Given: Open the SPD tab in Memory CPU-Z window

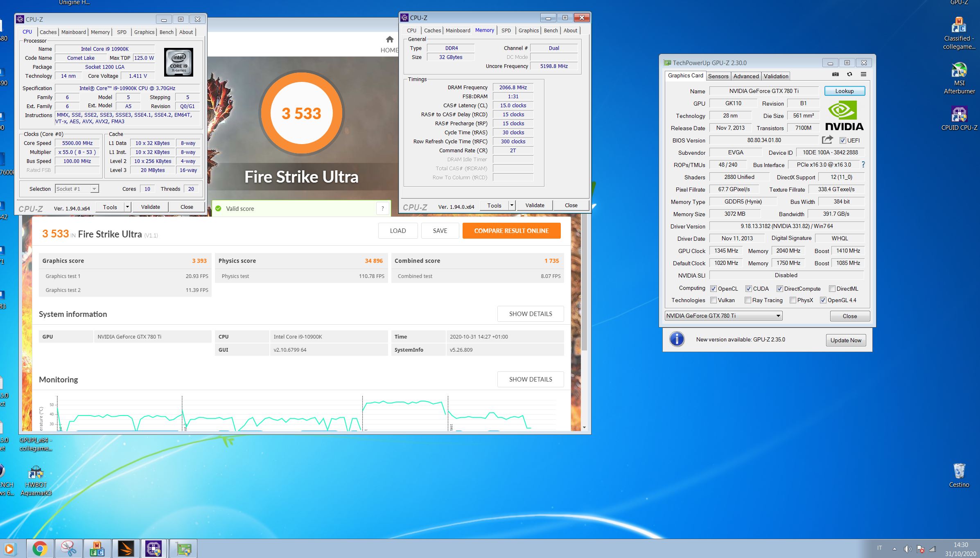Looking at the screenshot, I should point(506,30).
